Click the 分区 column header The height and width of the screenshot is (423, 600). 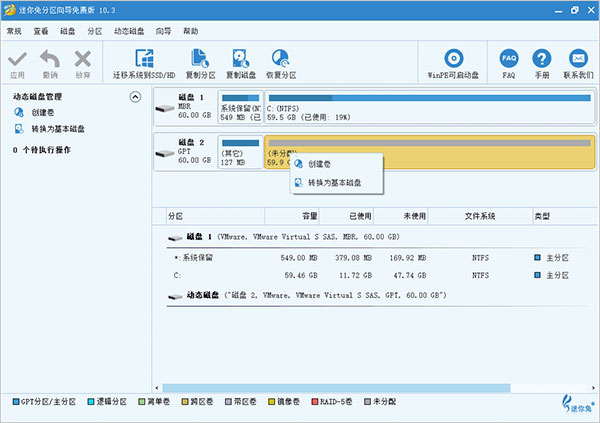(x=215, y=216)
